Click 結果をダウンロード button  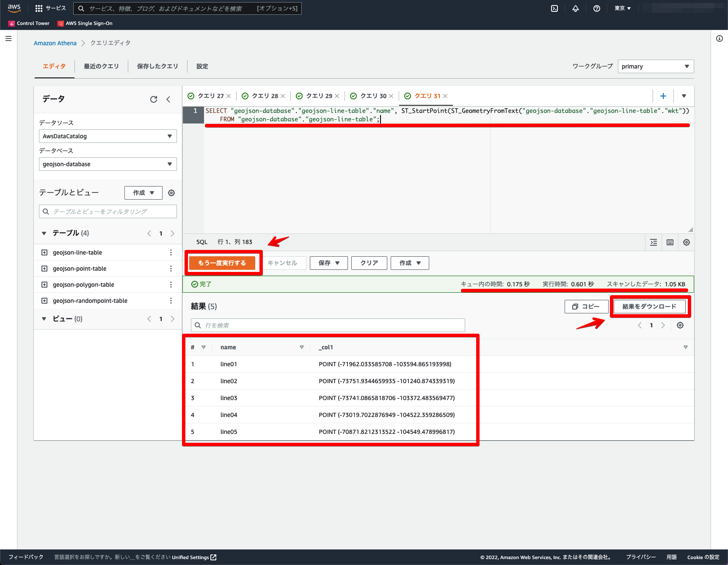[650, 307]
